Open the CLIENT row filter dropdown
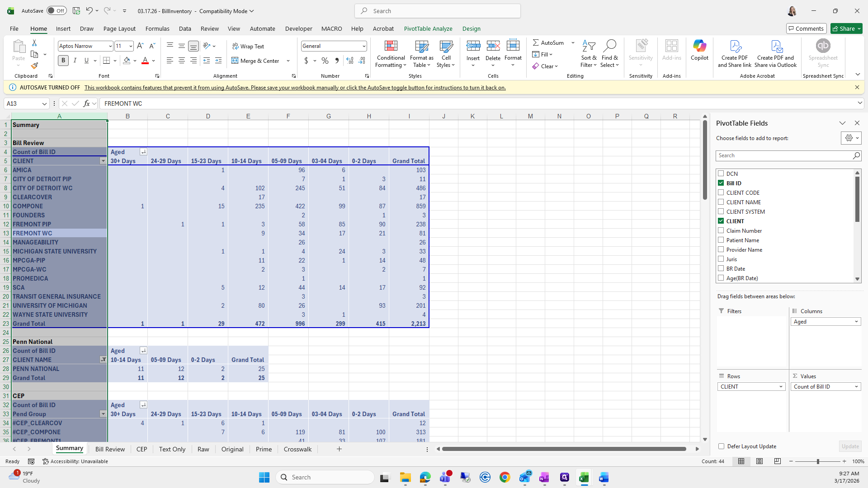 tap(103, 161)
